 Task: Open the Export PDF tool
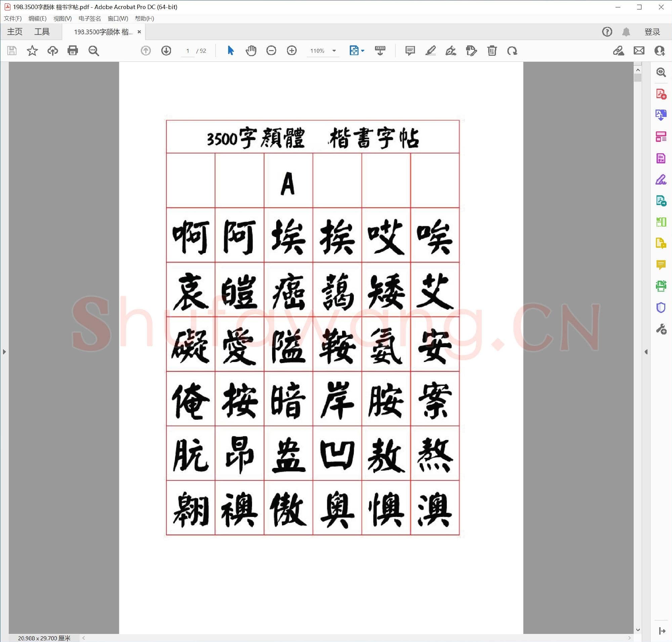pos(661,115)
